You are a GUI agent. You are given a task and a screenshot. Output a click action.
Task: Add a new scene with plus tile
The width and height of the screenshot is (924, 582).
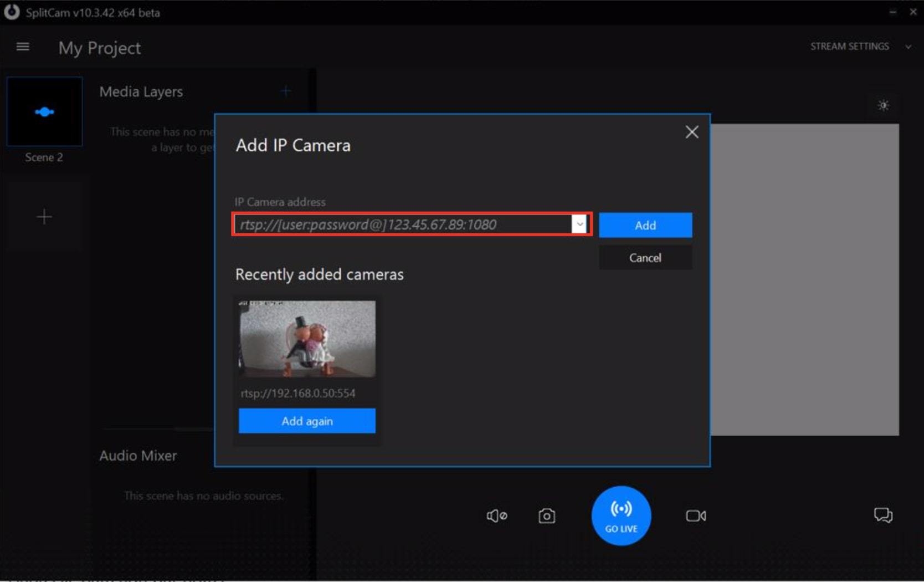(44, 217)
